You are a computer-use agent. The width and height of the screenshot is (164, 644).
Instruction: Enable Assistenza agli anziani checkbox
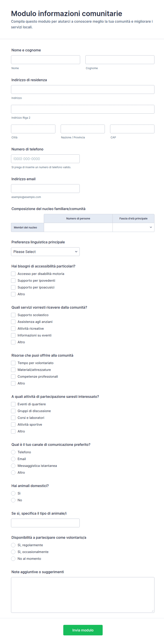13,322
